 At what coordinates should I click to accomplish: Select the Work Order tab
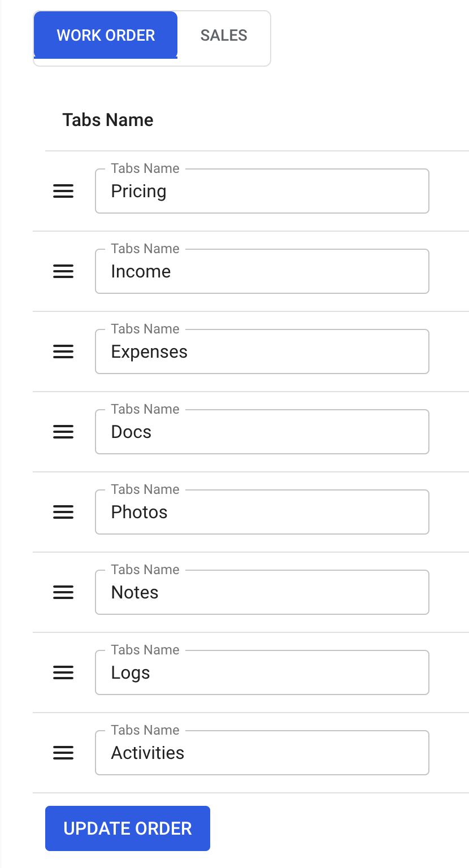point(106,36)
